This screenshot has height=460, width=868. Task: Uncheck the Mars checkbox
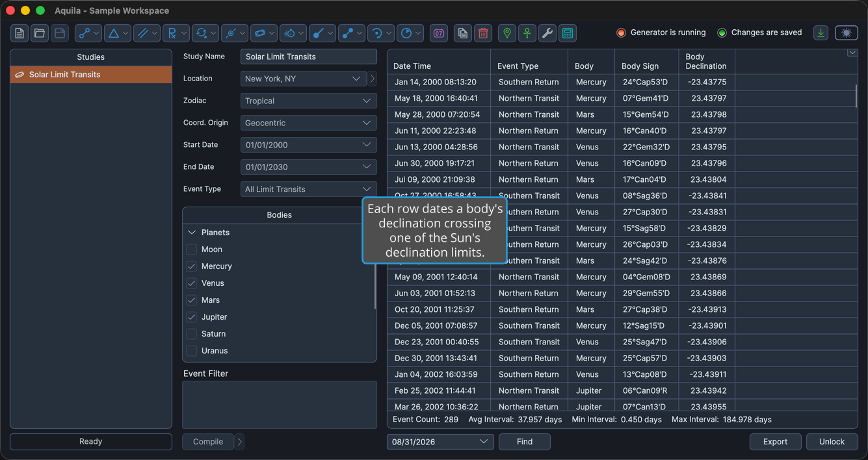pos(192,300)
